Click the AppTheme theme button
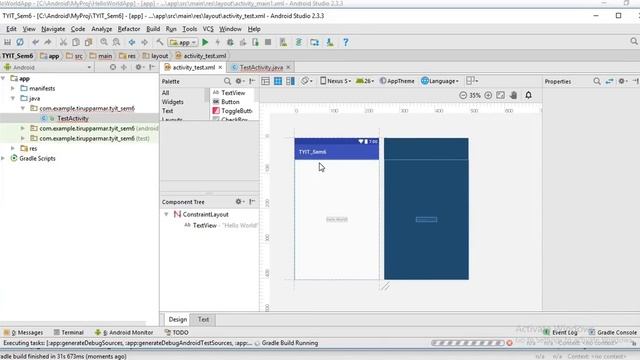This screenshot has width=640, height=360. [397, 81]
